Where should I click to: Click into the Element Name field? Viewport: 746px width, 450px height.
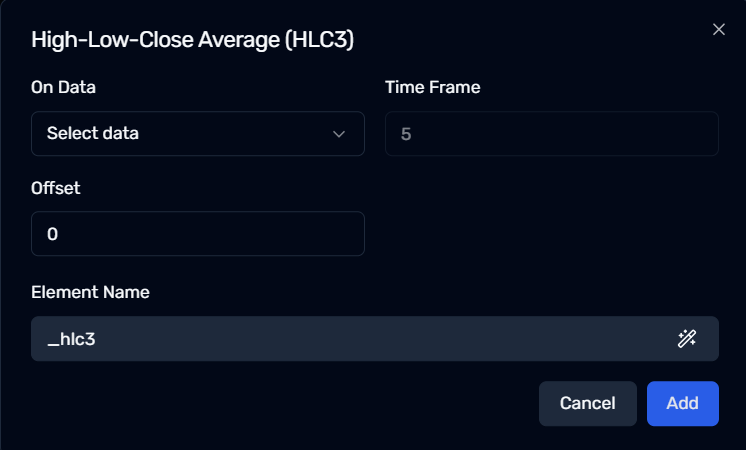(375, 339)
